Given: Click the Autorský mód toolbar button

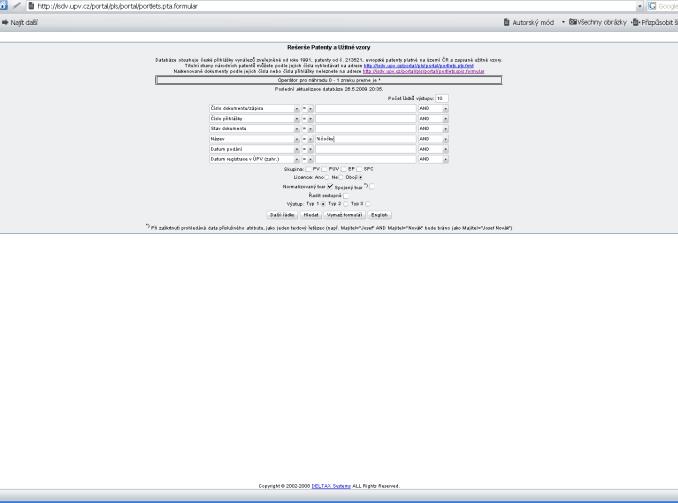Looking at the screenshot, I should tap(529, 22).
